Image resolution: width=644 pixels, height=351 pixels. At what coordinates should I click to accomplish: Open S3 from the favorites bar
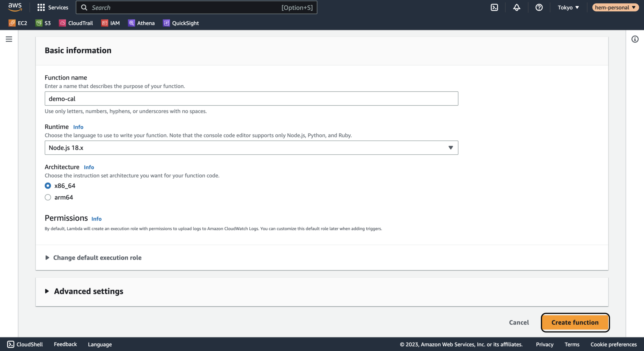43,23
